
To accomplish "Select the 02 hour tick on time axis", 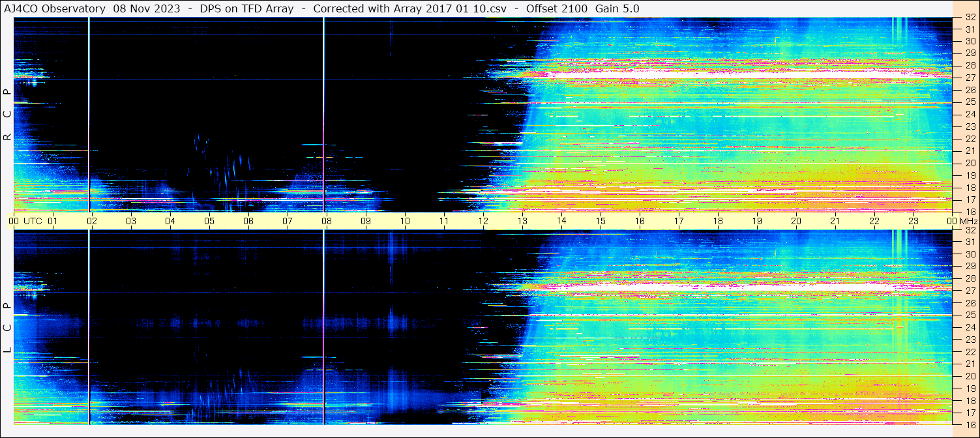I will (92, 221).
